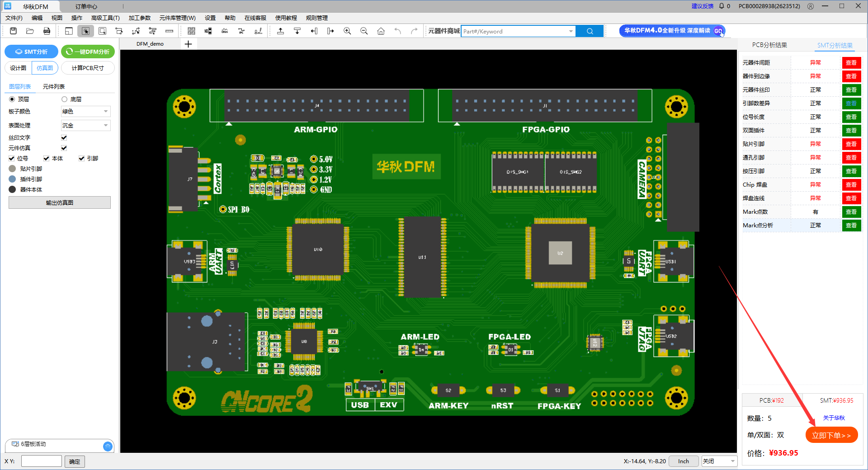The width and height of the screenshot is (868, 470).
Task: Open the 关闭 dropdown in status bar
Action: (x=719, y=461)
